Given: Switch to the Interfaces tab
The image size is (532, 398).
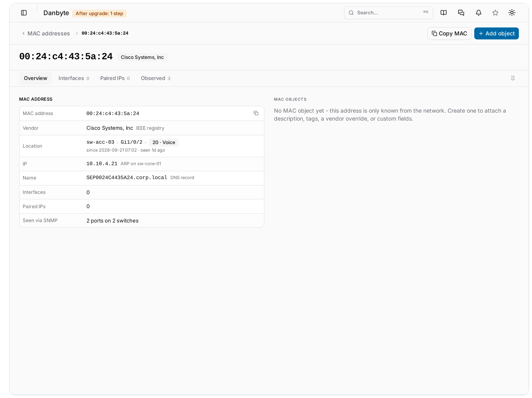Looking at the screenshot, I should [74, 78].
